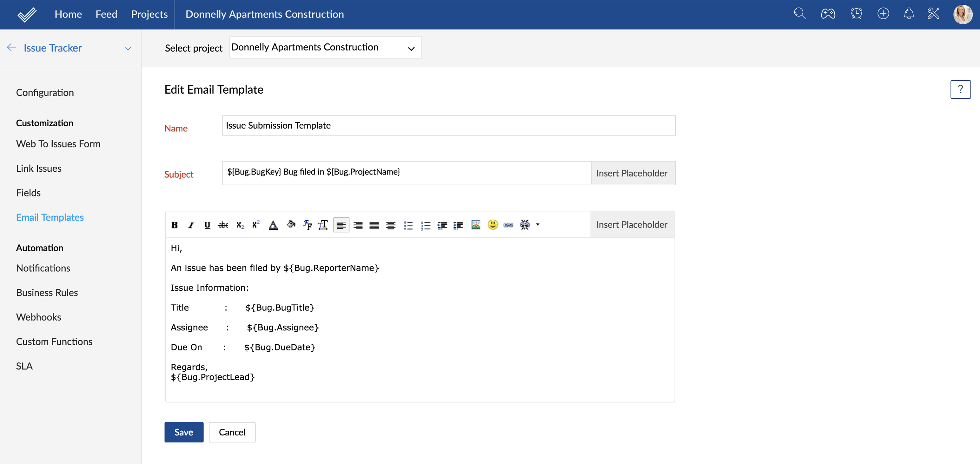Insert an image into the email body
The height and width of the screenshot is (464, 980).
coord(475,225)
